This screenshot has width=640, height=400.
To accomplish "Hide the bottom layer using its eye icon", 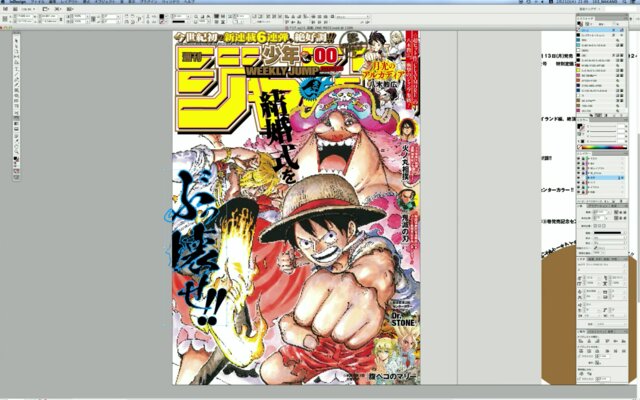I will coord(578,192).
